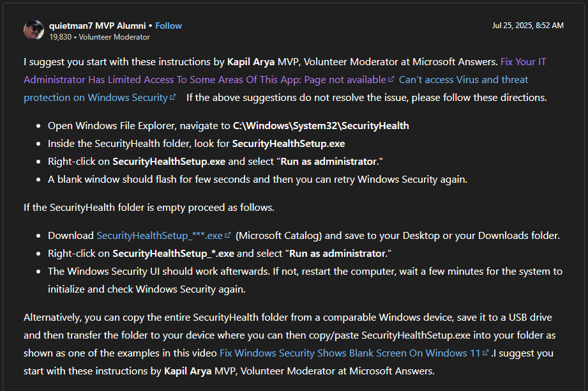
Task: Click the paragraph beginning 'Alternatively, you can copy'
Action: (x=289, y=344)
